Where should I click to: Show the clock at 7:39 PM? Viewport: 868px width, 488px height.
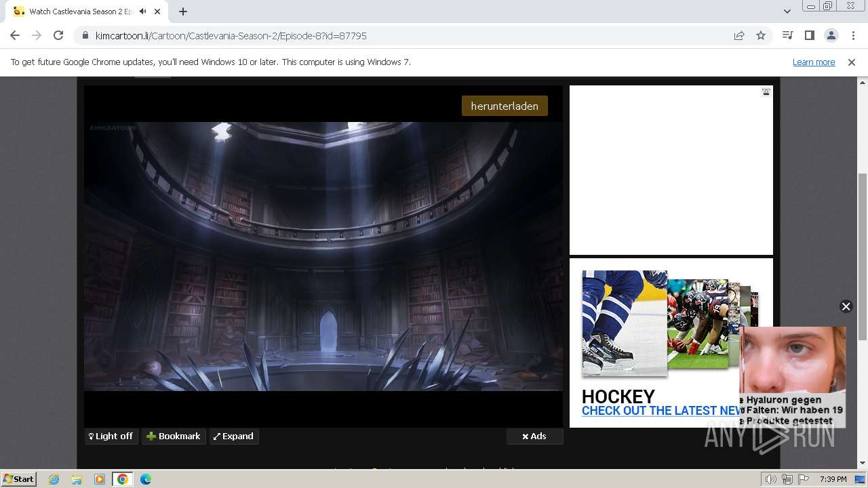point(833,479)
